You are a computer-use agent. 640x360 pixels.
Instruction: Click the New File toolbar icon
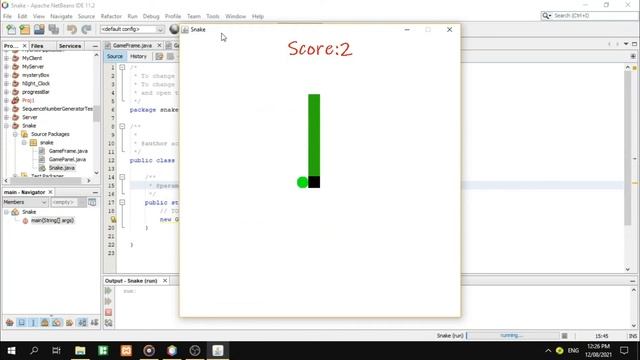pyautogui.click(x=11, y=29)
